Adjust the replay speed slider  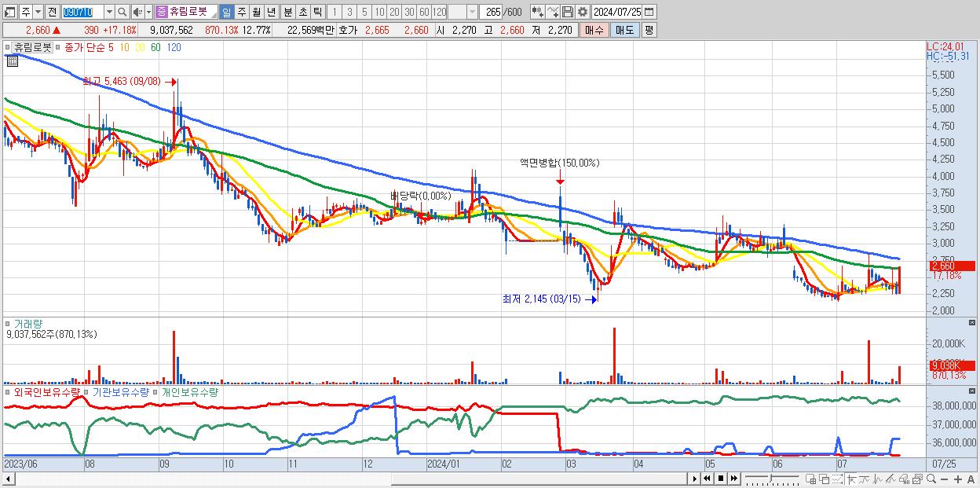[x=772, y=479]
